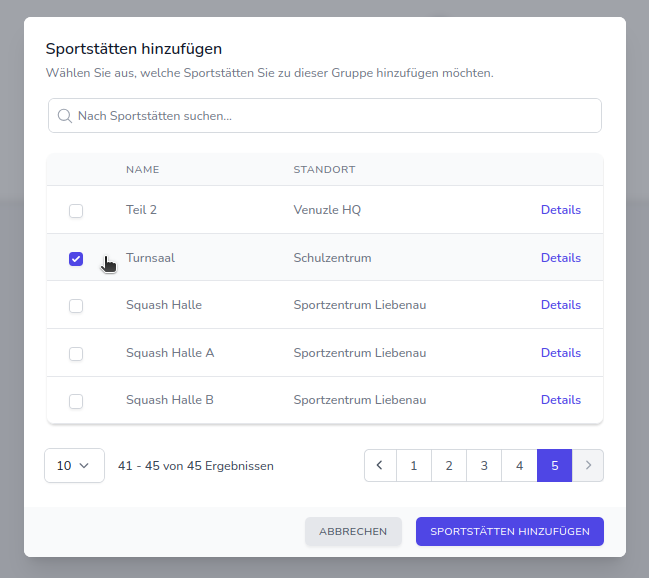Screen dimensions: 649x578
Task: Jump to page 3
Action: [x=484, y=465]
